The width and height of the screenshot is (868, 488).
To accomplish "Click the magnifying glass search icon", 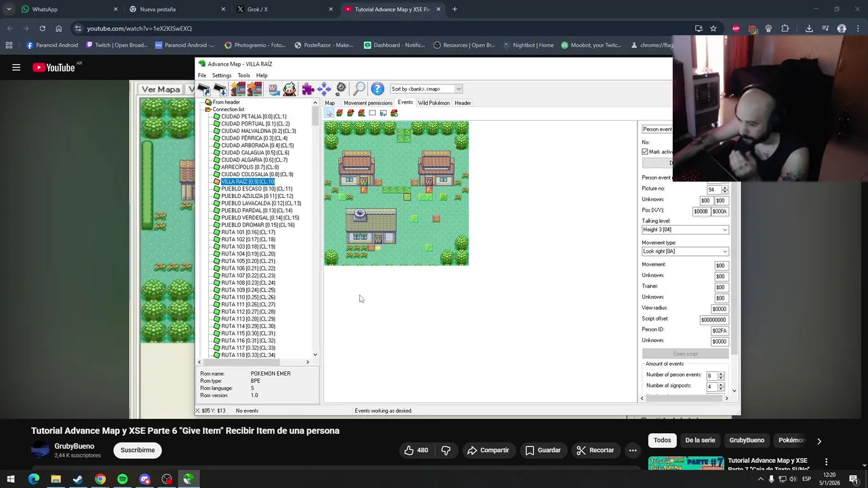I will [x=359, y=89].
